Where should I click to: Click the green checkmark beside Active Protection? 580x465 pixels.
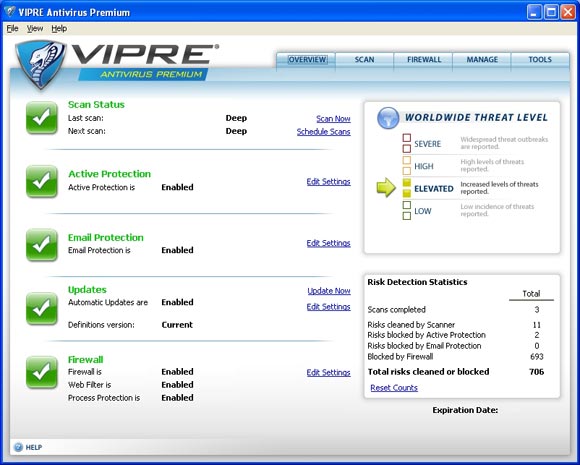(x=42, y=181)
